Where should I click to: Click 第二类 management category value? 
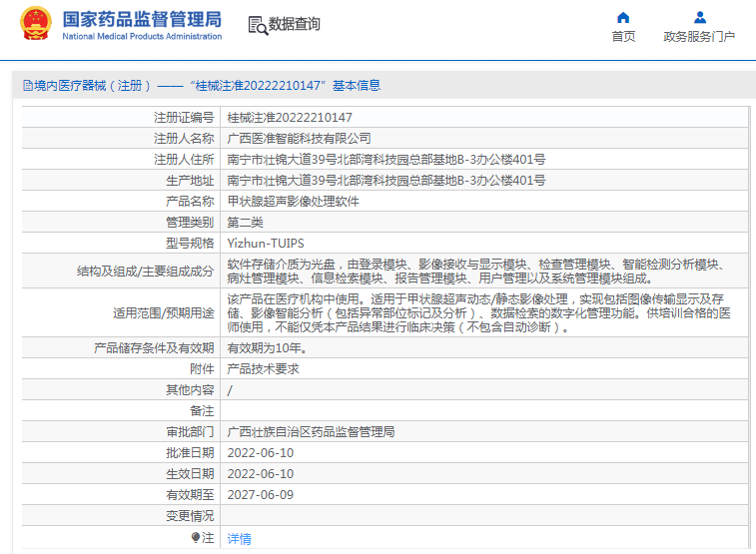[x=246, y=223]
